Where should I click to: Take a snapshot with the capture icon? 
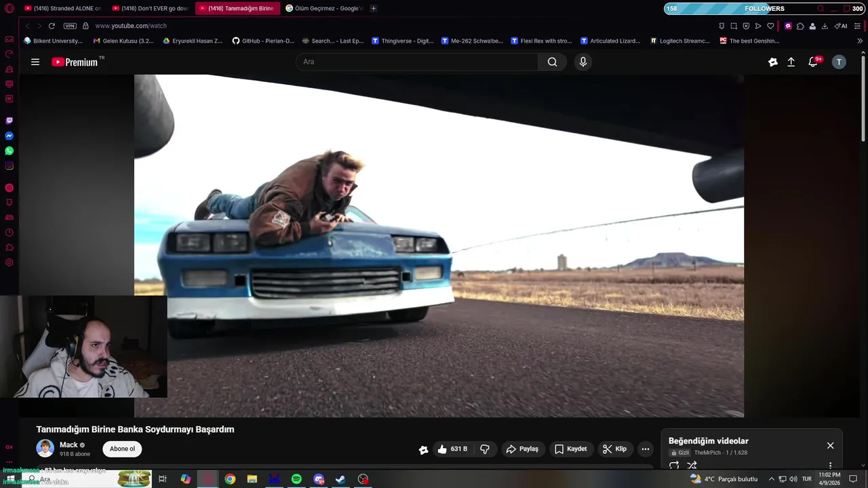734,26
